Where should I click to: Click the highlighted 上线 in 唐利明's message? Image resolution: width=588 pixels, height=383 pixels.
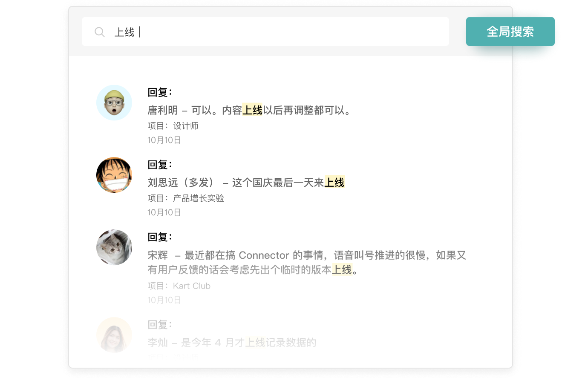tap(252, 110)
